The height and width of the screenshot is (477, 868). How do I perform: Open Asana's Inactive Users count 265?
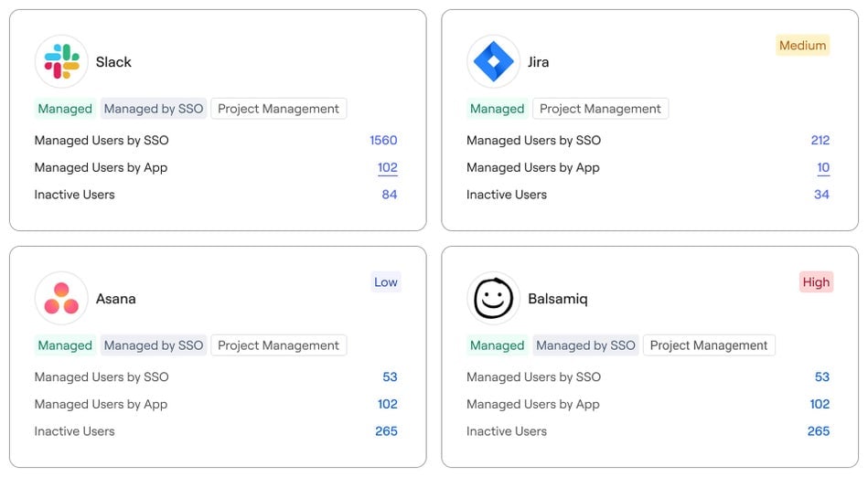click(x=386, y=431)
